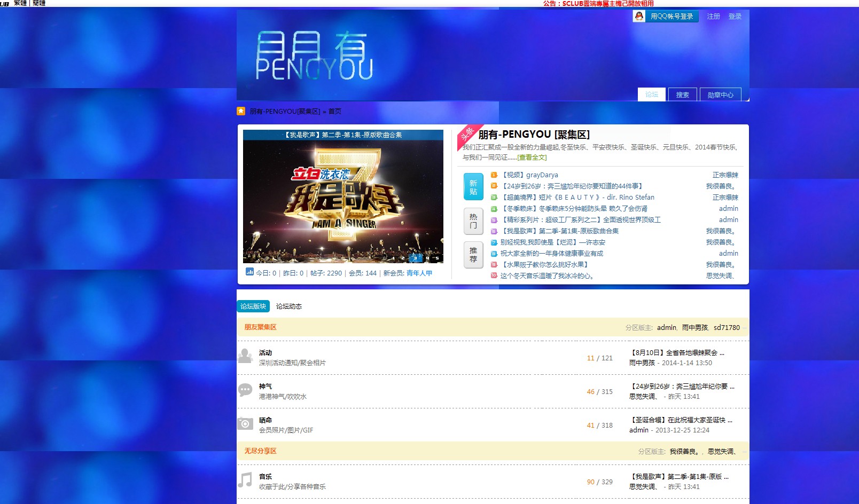Click rank 7 badge beside 别轻视我 post
The image size is (859, 504).
(494, 242)
